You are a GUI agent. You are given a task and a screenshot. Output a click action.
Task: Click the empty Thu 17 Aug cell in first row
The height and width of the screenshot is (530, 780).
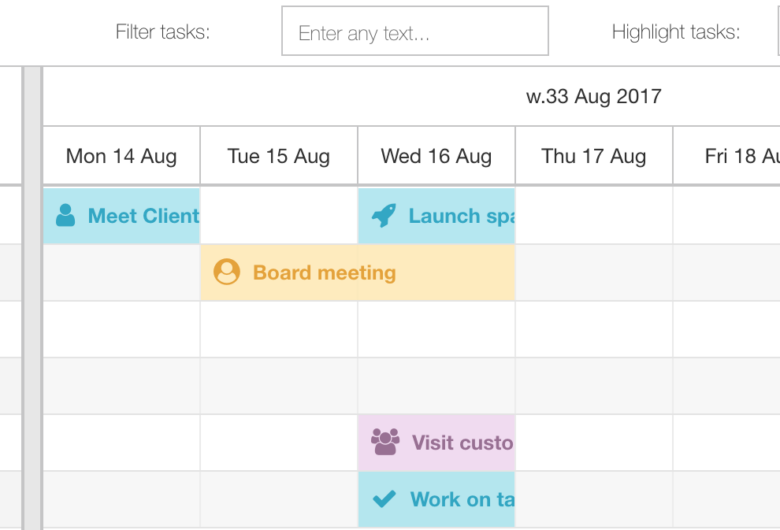click(594, 215)
